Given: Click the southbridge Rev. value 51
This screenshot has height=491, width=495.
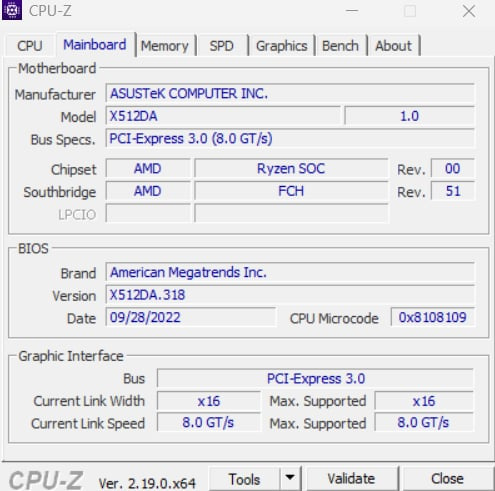Looking at the screenshot, I should tap(453, 191).
